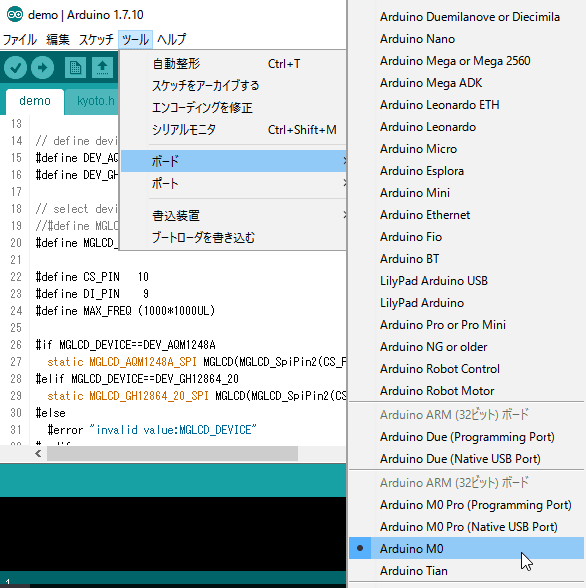Click the New sketch toolbar icon
The height and width of the screenshot is (588, 586).
coord(75,68)
